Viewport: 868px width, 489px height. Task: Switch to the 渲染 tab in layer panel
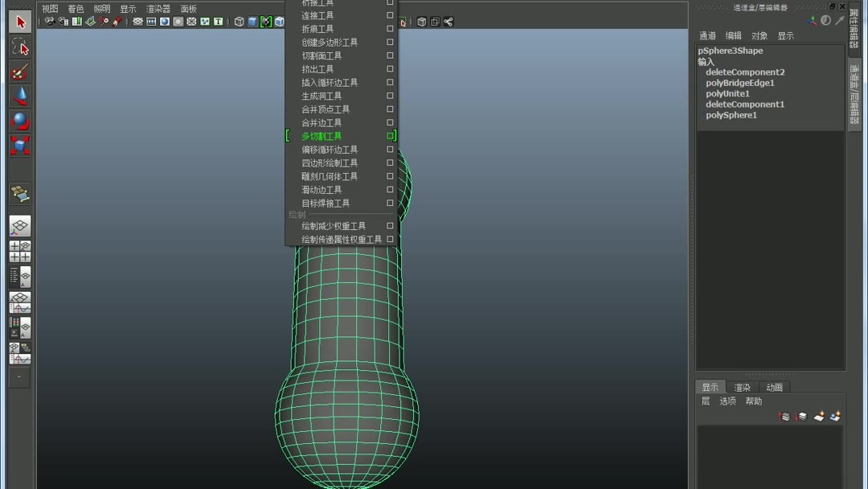click(x=741, y=387)
